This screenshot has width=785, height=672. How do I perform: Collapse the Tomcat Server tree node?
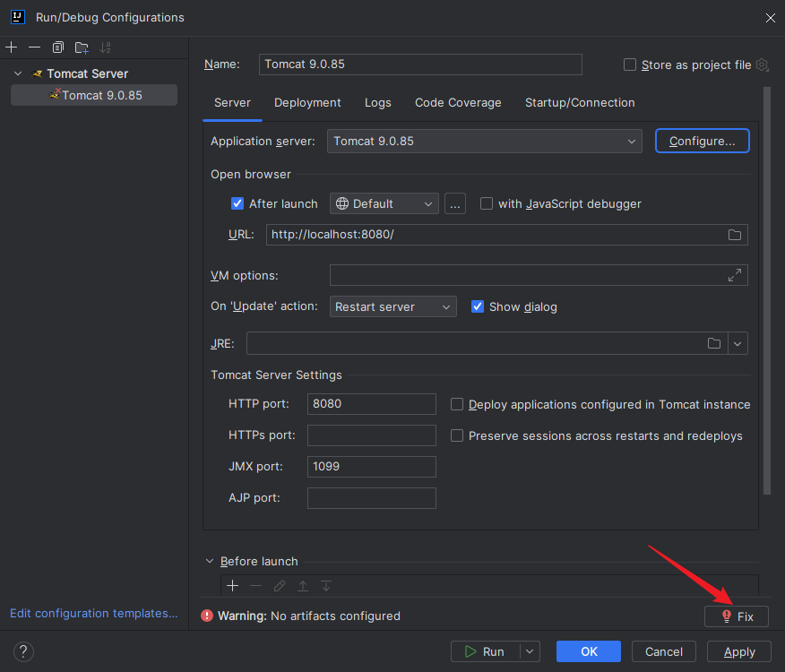click(x=18, y=73)
